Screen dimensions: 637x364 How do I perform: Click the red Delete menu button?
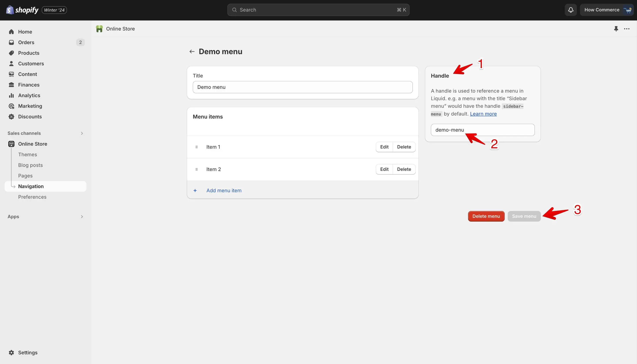tap(486, 216)
